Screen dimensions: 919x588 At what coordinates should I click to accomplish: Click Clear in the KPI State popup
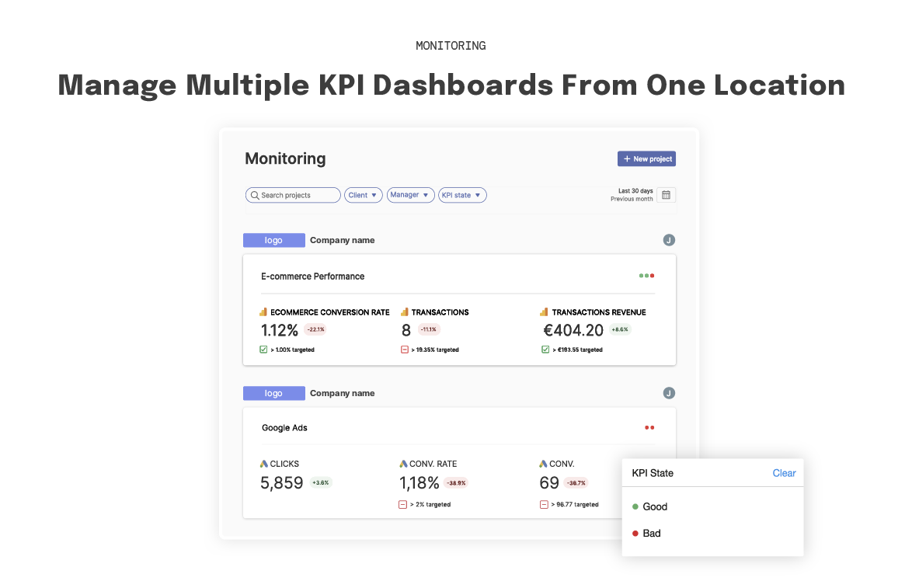click(x=784, y=473)
